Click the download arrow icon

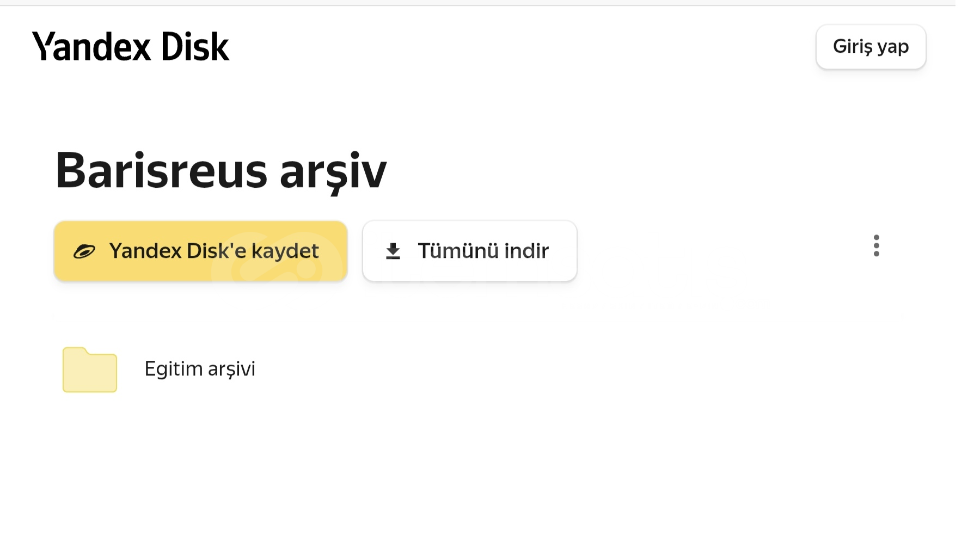click(x=393, y=251)
